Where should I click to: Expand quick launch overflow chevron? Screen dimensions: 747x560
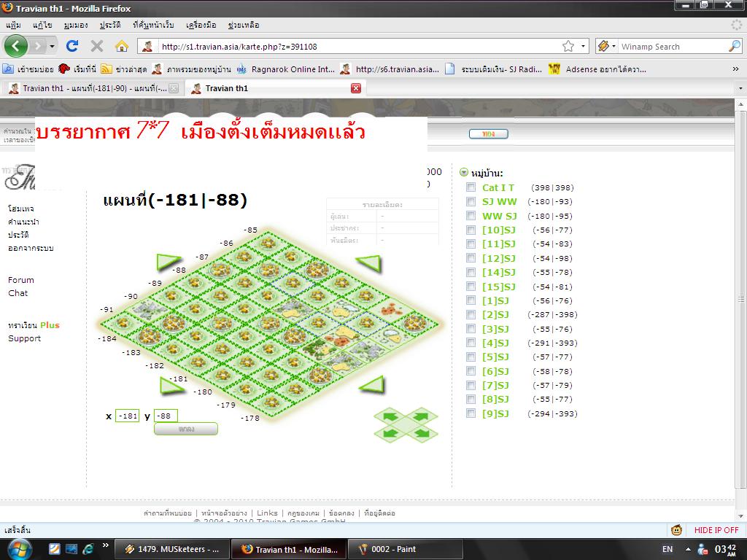tap(105, 545)
